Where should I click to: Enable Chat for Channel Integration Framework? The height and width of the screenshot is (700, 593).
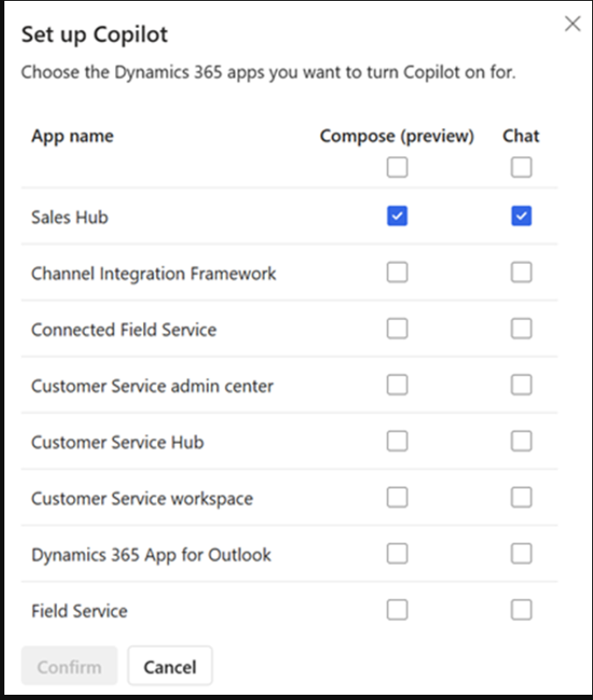tap(521, 273)
